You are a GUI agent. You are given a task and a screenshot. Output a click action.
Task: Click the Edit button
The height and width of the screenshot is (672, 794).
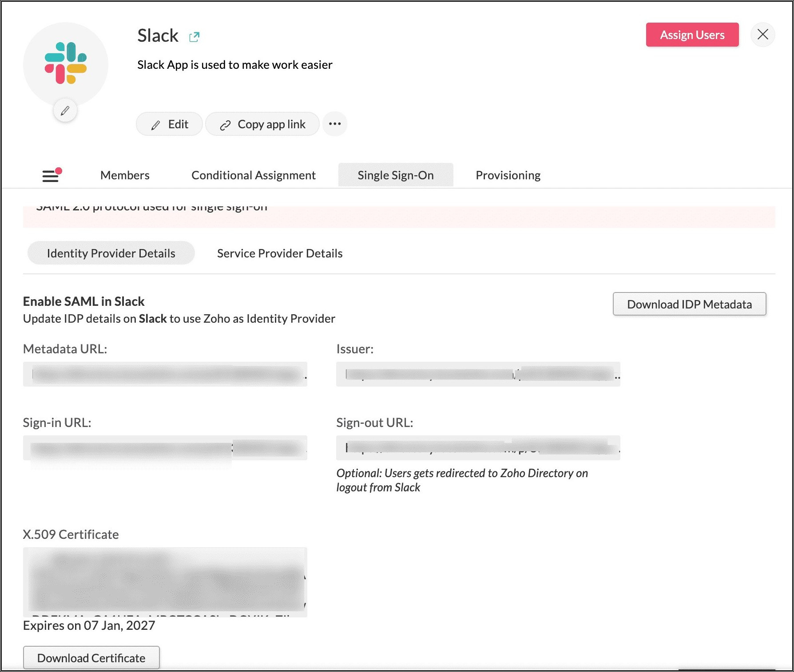(x=169, y=124)
